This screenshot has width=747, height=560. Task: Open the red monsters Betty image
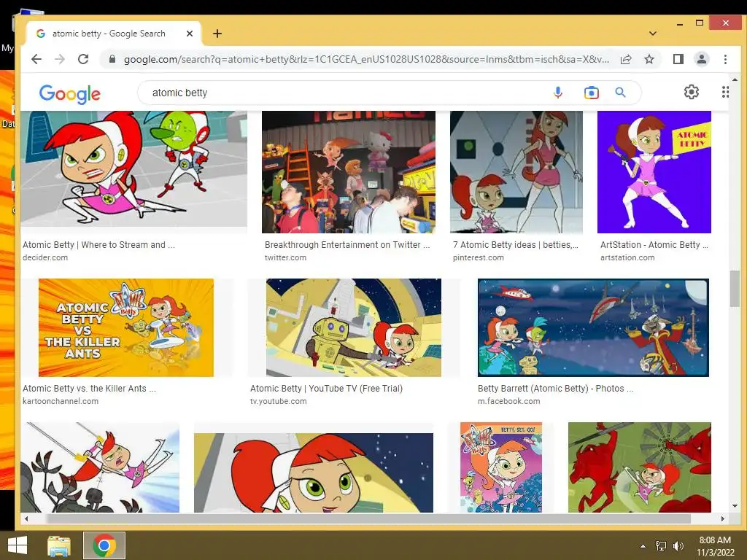click(640, 467)
